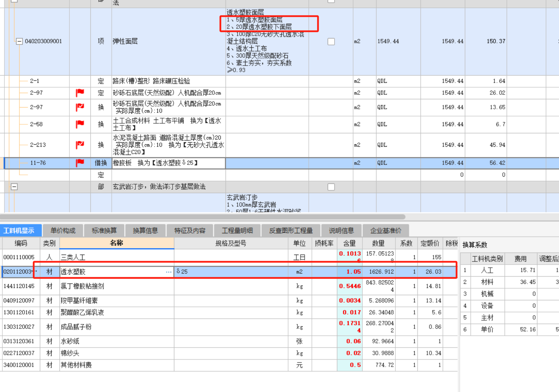This screenshot has width=559, height=392.
Task: Tick the checkbox in the 玄武岩汀步 section row
Action: tap(331, 187)
